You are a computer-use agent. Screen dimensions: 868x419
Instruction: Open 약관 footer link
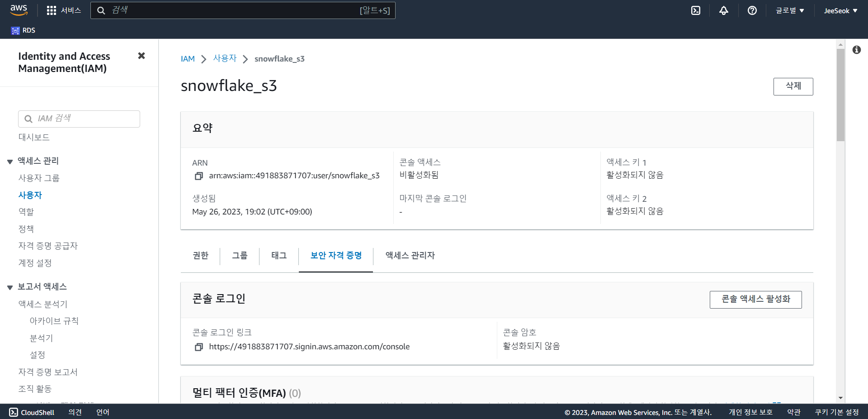(793, 412)
